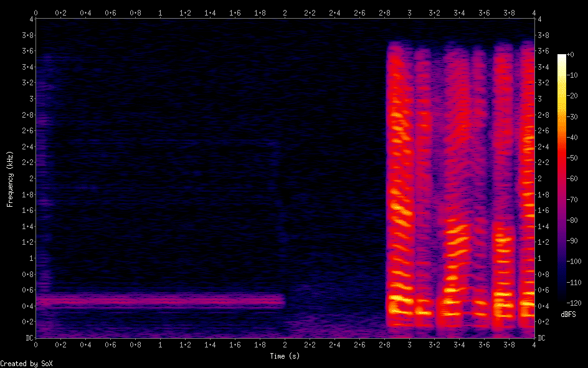Select the "-100" value on dBFS legend
The image size is (588, 368).
point(574,262)
